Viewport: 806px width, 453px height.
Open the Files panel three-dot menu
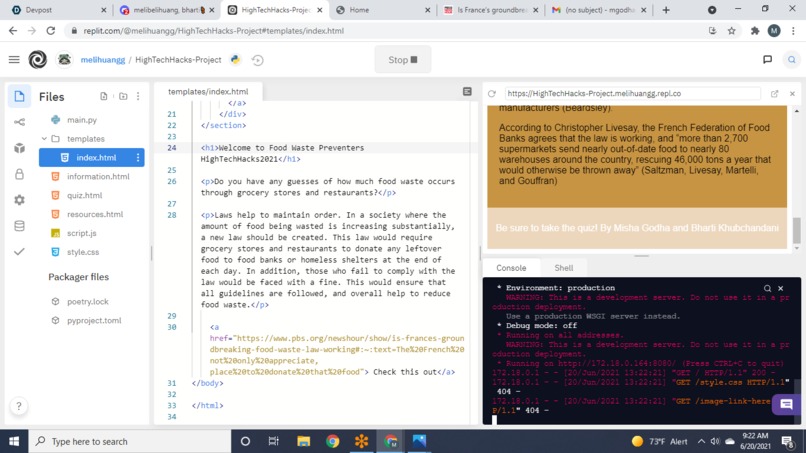138,96
